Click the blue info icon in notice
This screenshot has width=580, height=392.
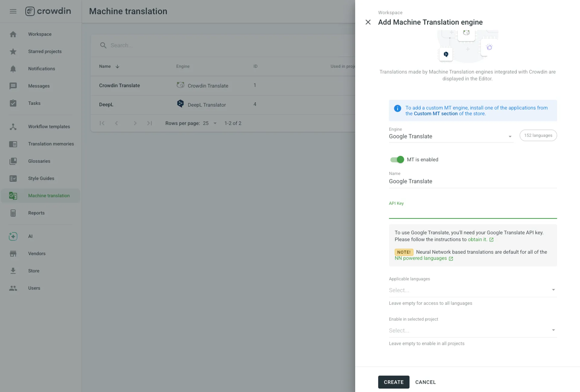[398, 108]
